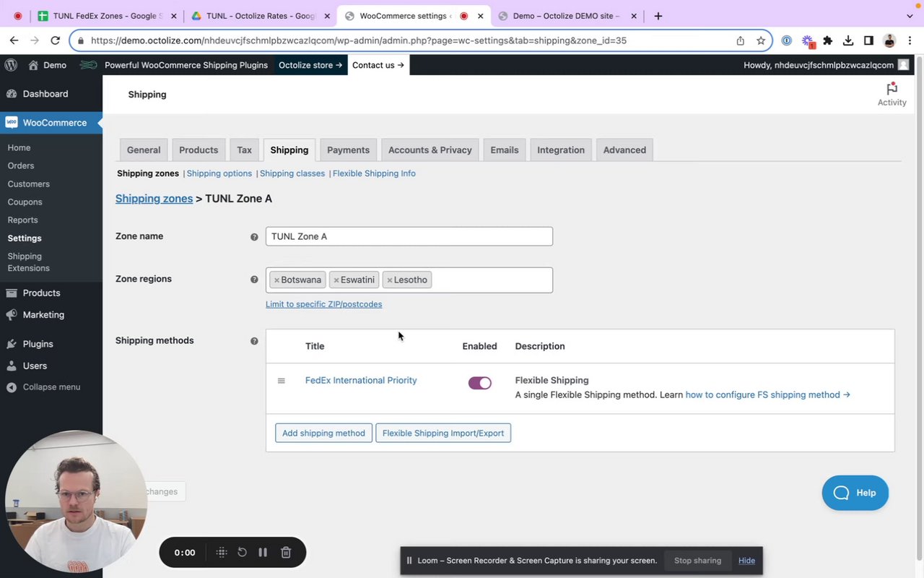The image size is (924, 578).
Task: Open the 1Password extension icon
Action: [787, 40]
